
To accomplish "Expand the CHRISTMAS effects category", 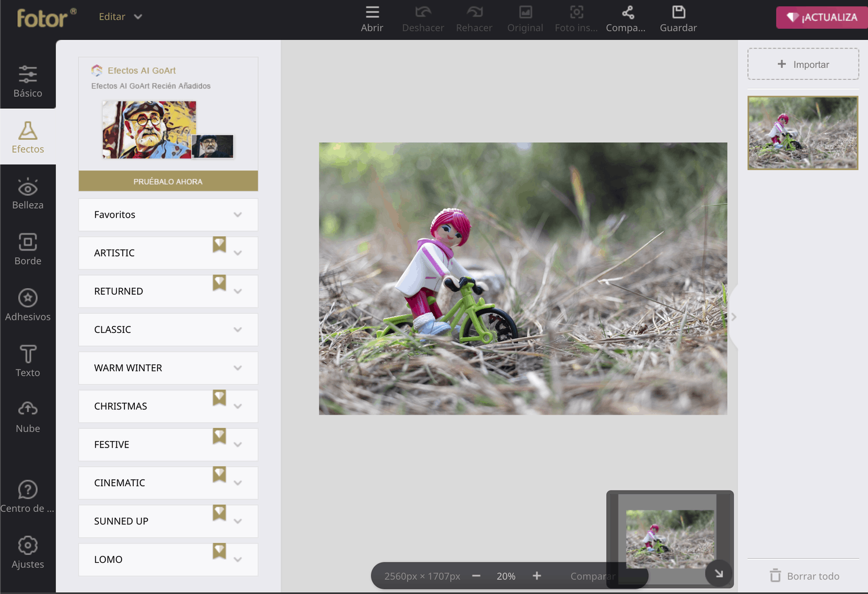I will [x=168, y=406].
